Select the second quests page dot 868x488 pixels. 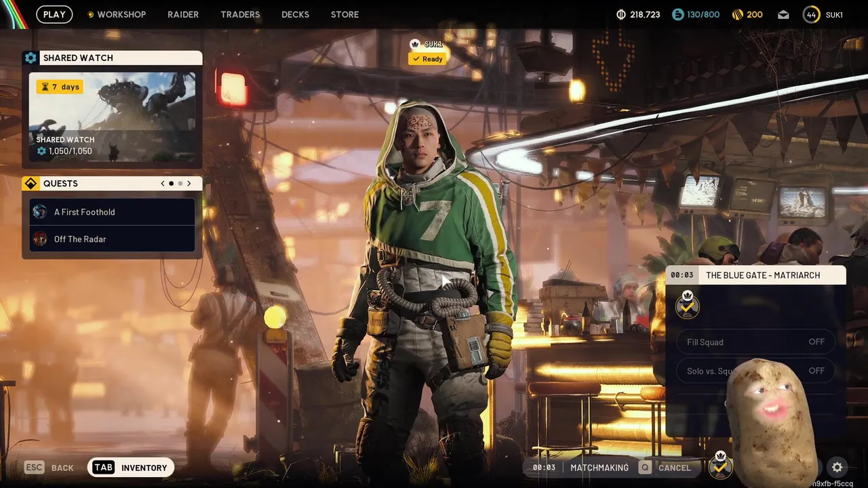180,184
